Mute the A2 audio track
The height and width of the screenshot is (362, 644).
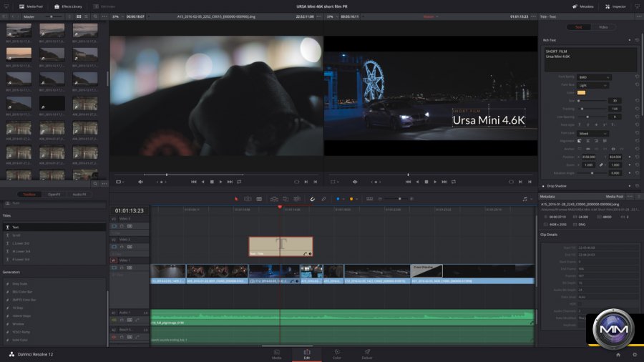(x=114, y=337)
